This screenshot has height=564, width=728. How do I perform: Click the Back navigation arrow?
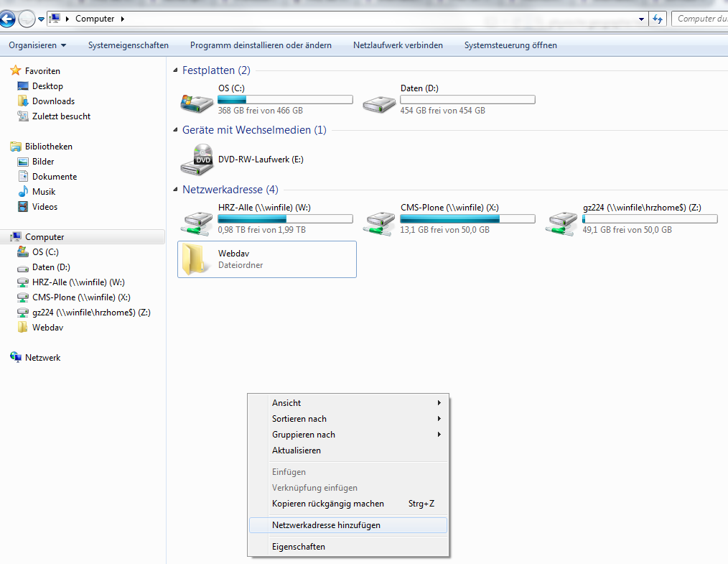[x=7, y=19]
